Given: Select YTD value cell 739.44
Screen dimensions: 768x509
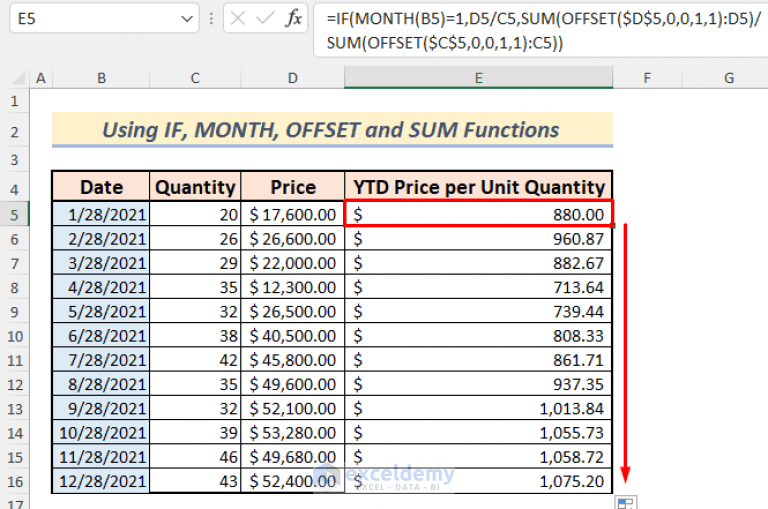Looking at the screenshot, I should (479, 312).
